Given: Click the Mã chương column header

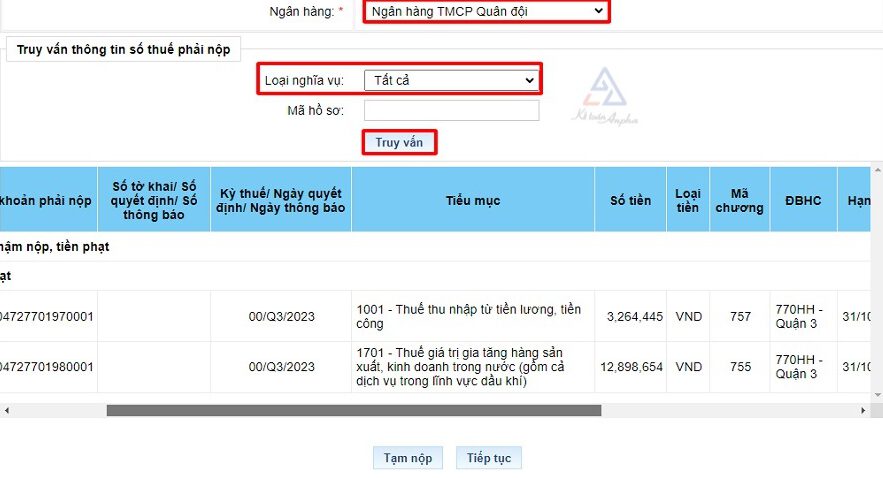Looking at the screenshot, I should (x=740, y=200).
